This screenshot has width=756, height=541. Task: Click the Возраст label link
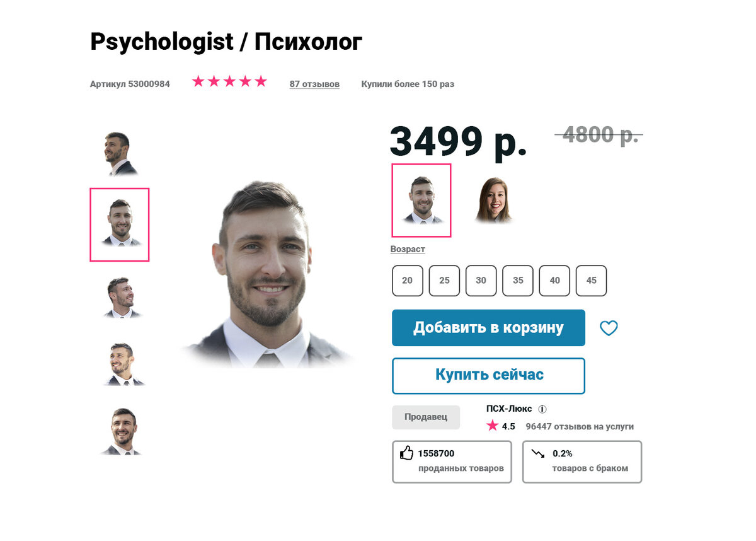click(x=408, y=249)
